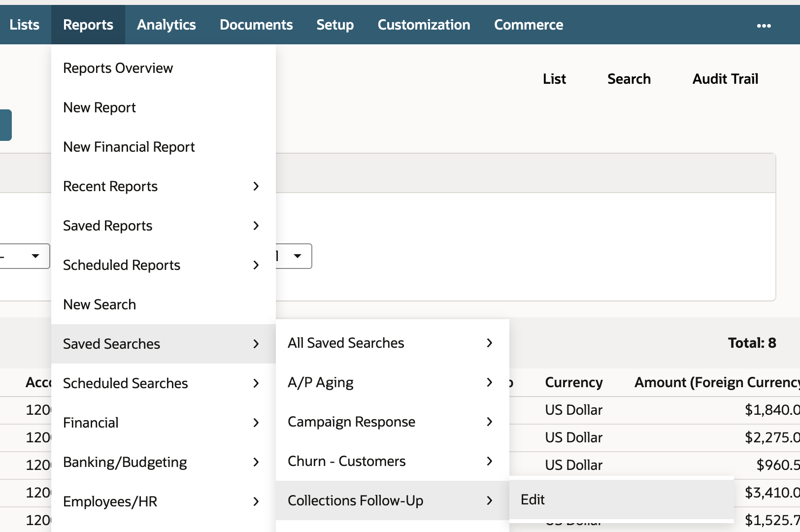Viewport: 800px width, 532px height.
Task: Click the $3,410 amount cell
Action: [772, 493]
